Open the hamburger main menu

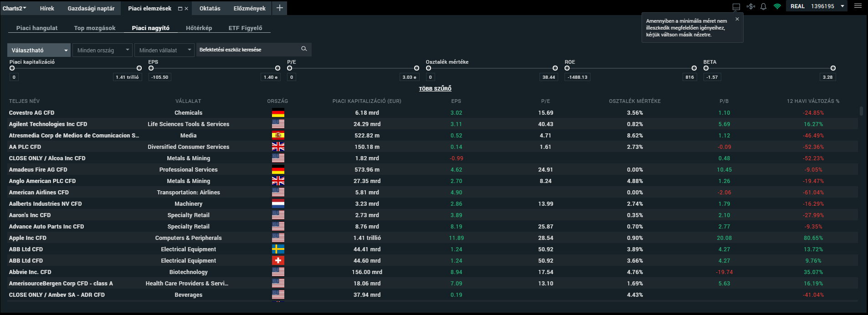[x=858, y=6]
